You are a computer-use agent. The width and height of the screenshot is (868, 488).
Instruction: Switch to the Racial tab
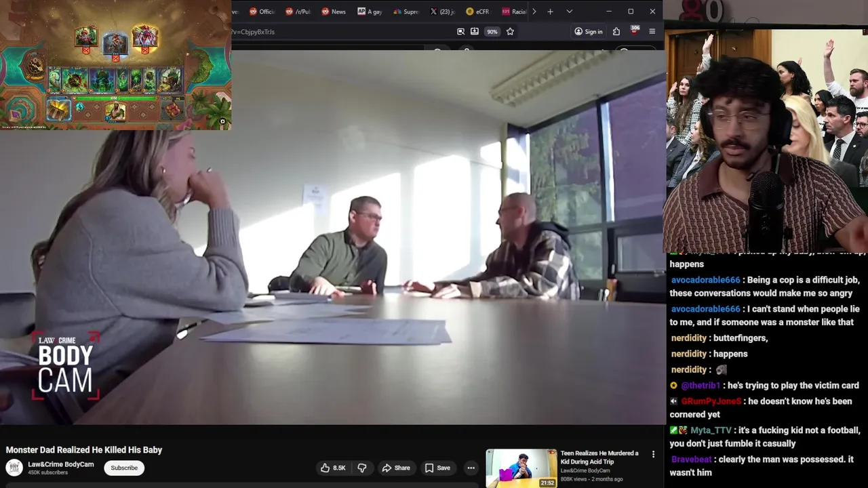(x=514, y=12)
